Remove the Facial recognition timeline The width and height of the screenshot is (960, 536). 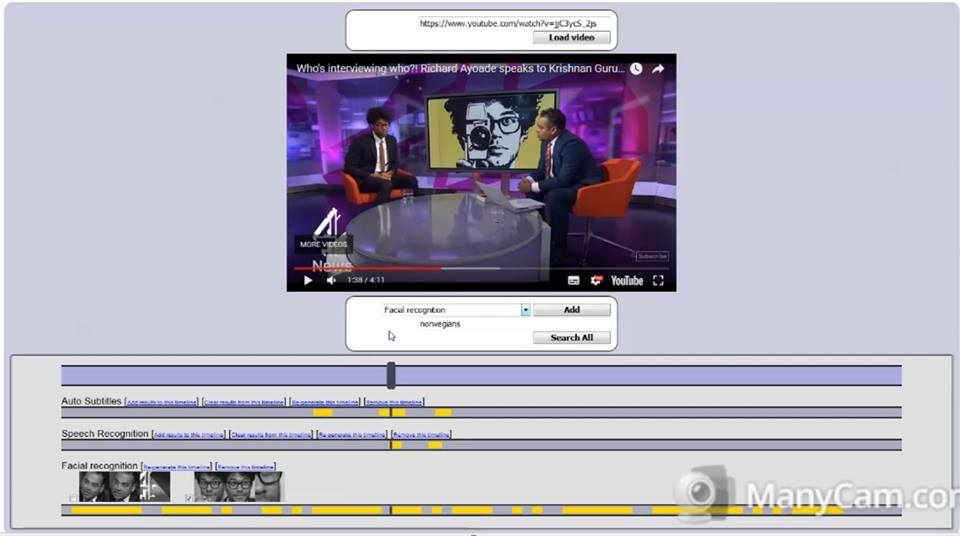246,467
